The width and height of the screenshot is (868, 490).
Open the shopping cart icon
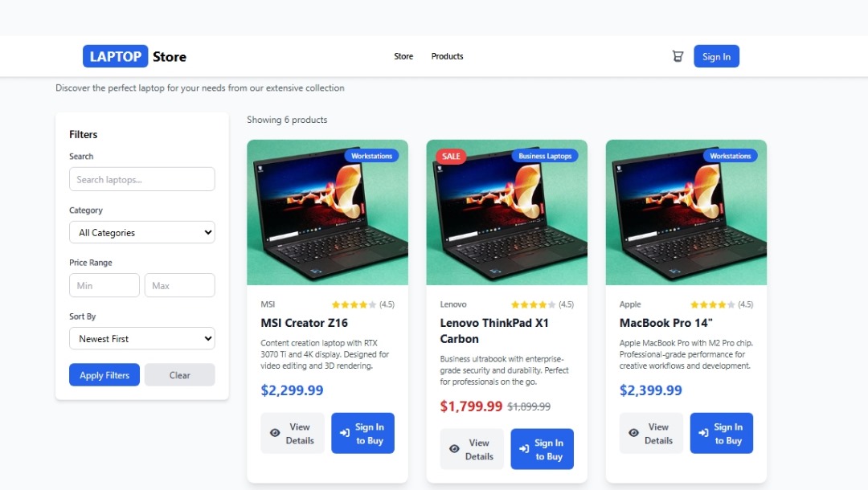(x=678, y=56)
